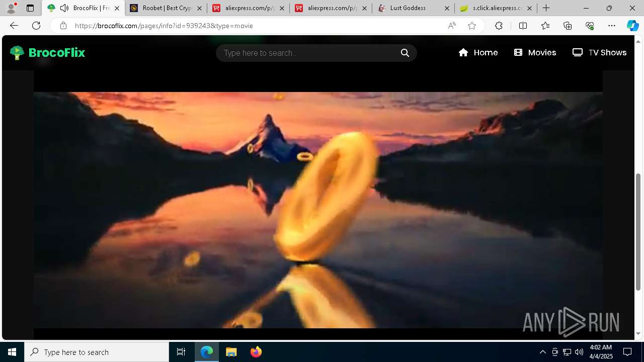Close the s.click.aliexpress tab
The height and width of the screenshot is (362, 644).
pyautogui.click(x=529, y=8)
